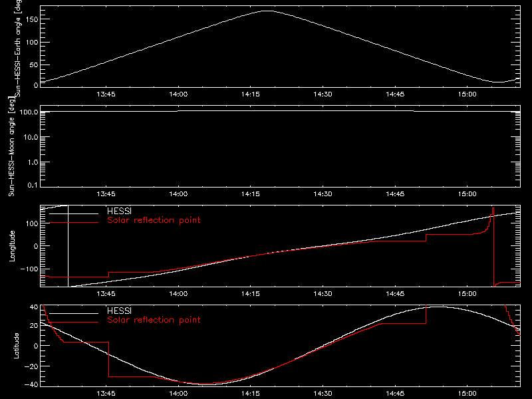Click the peak of the Earth angle curve
532x399 pixels.
pyautogui.click(x=267, y=11)
